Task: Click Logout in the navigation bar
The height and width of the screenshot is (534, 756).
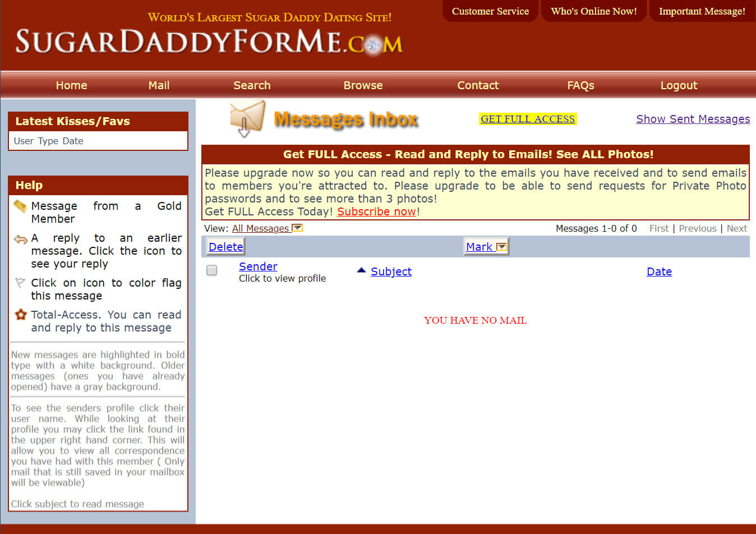Action: tap(679, 85)
